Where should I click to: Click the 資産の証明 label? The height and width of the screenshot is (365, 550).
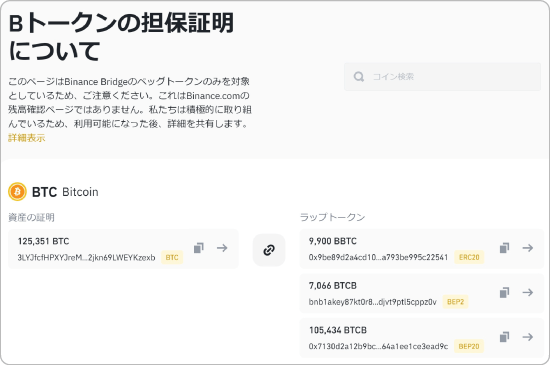[31, 217]
